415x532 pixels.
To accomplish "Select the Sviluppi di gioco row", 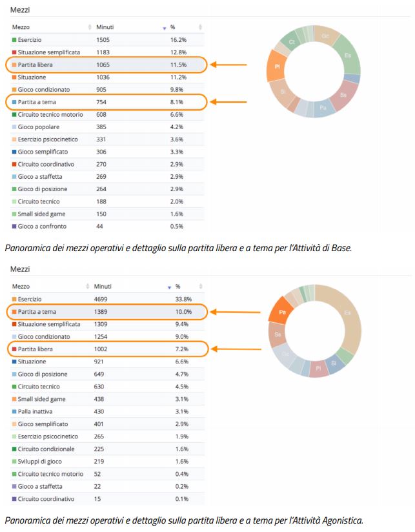I will point(106,462).
